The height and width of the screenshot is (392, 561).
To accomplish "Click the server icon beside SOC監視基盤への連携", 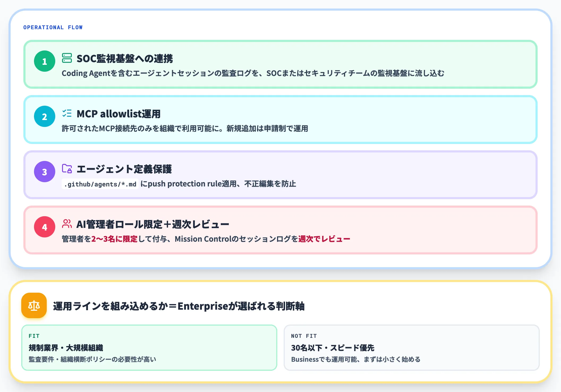I will (67, 58).
